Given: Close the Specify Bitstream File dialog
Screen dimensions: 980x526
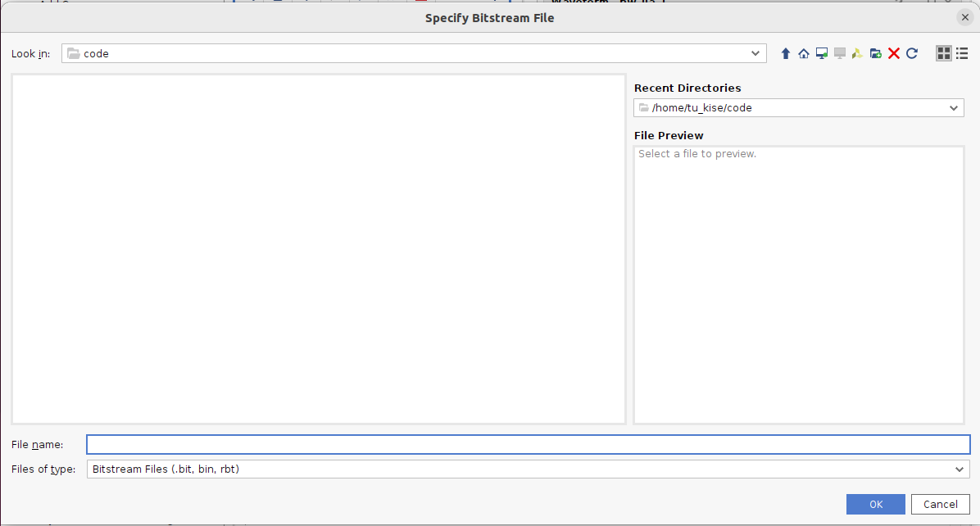Looking at the screenshot, I should [x=964, y=17].
